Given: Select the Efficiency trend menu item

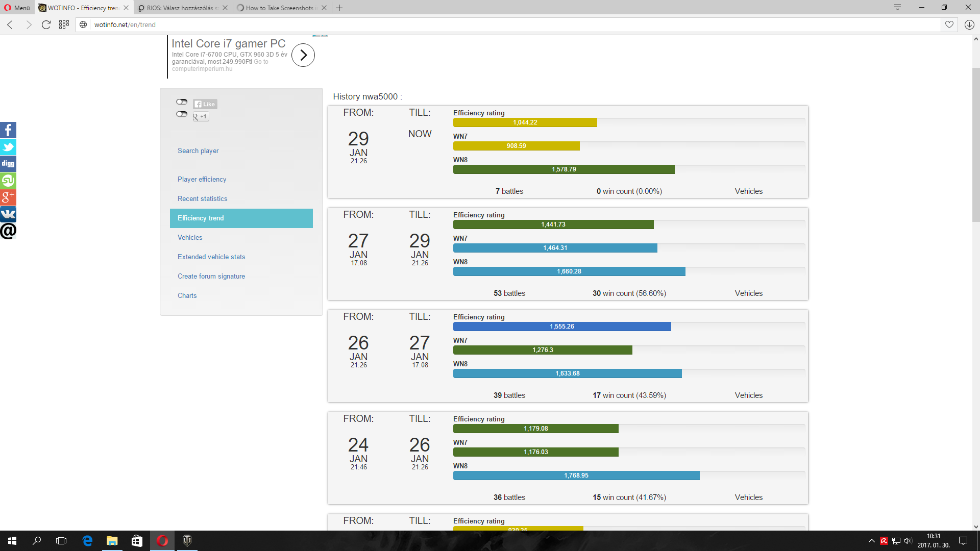Looking at the screenshot, I should coord(241,218).
